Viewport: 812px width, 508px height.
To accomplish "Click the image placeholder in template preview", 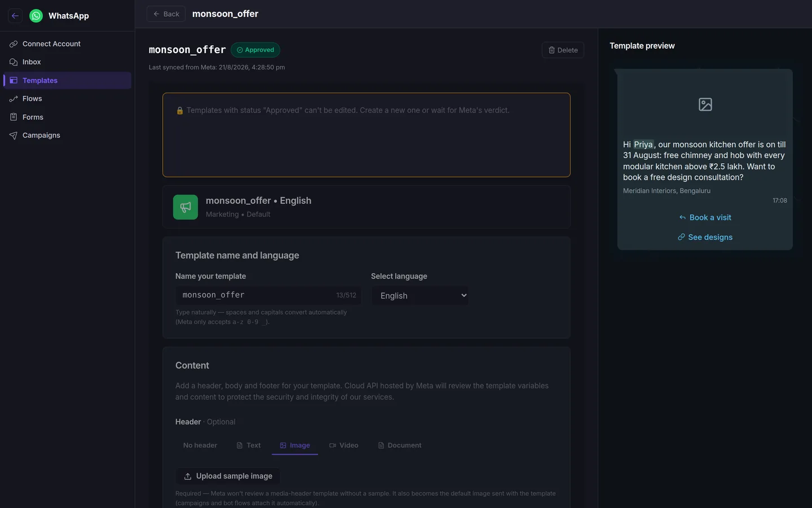I will tap(705, 104).
